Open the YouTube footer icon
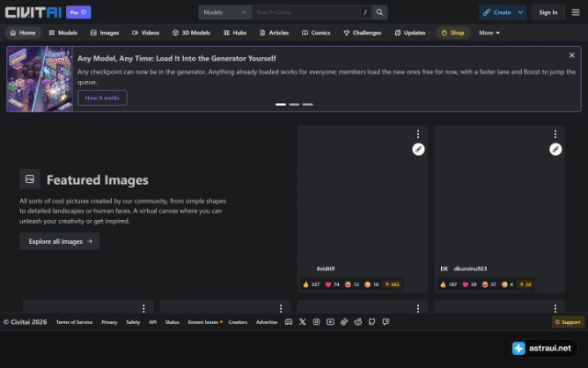Image resolution: width=588 pixels, height=368 pixels. coord(330,322)
